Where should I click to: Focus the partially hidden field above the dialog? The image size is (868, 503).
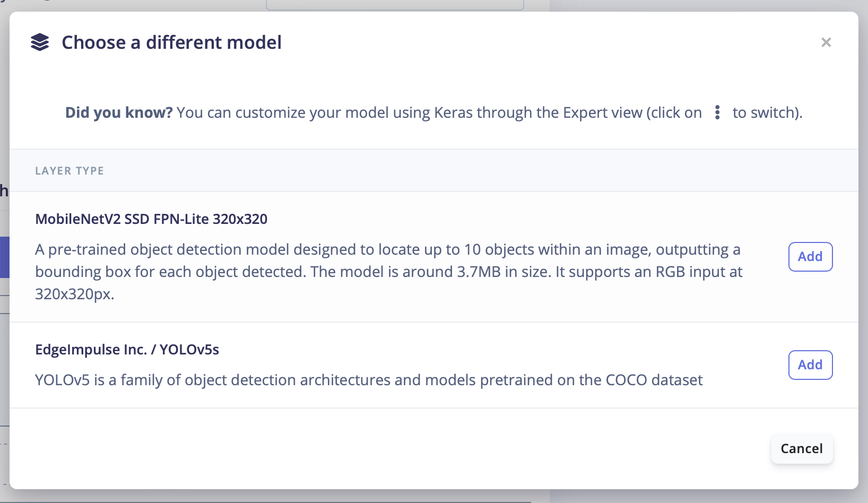coord(395,5)
